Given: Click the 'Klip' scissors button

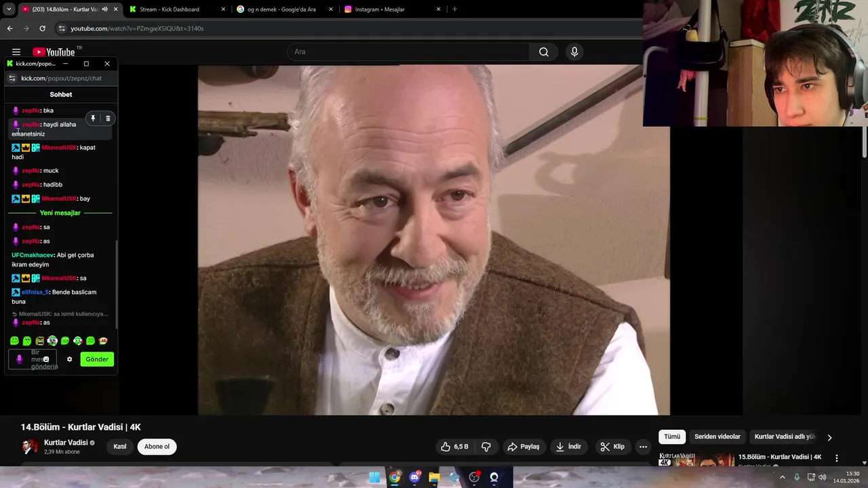Looking at the screenshot, I should 612,447.
